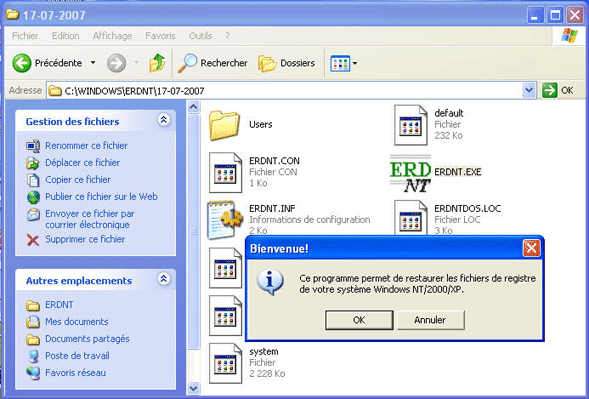Click the Poste de travail computer icon
The width and height of the screenshot is (589, 399).
33,356
